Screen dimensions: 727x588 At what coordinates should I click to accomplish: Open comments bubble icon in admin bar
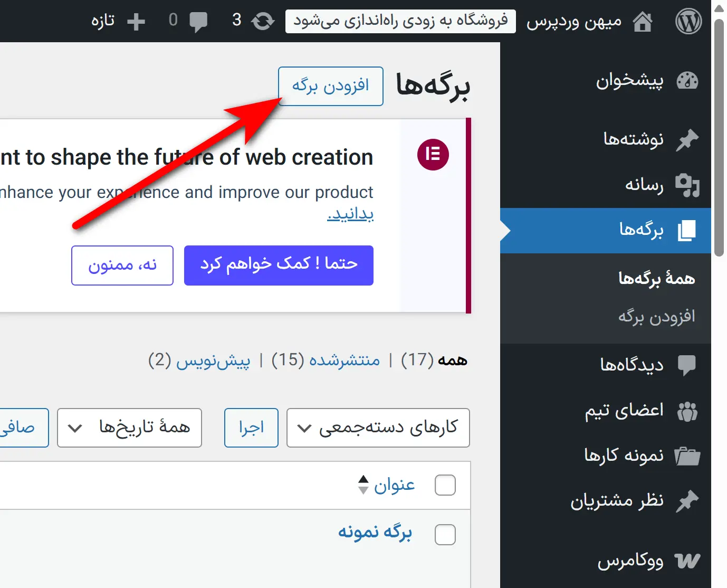198,22
